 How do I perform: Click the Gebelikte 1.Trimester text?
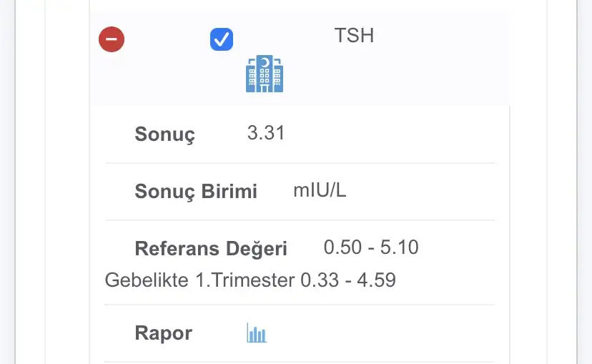pos(199,280)
